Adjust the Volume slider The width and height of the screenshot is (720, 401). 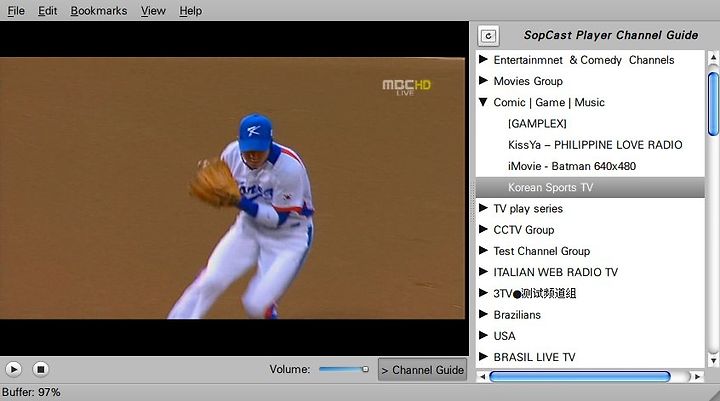click(x=344, y=369)
